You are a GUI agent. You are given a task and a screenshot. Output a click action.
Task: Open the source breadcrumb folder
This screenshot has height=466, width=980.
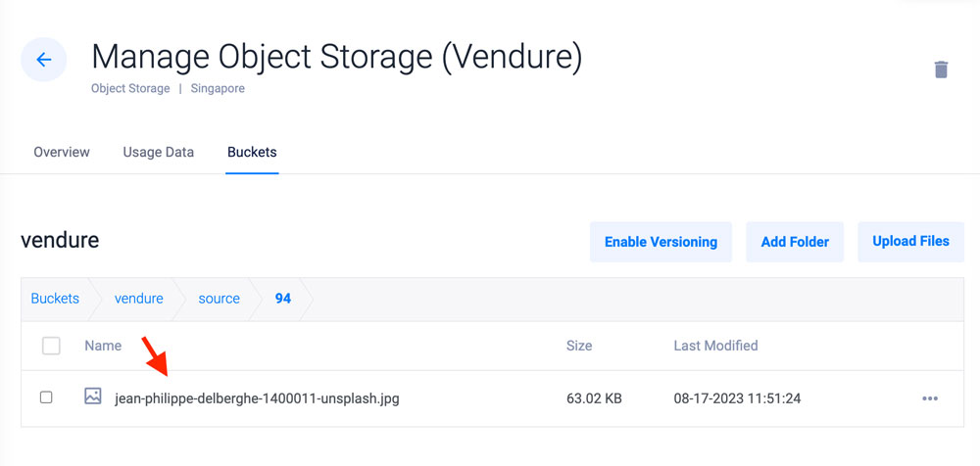tap(219, 299)
